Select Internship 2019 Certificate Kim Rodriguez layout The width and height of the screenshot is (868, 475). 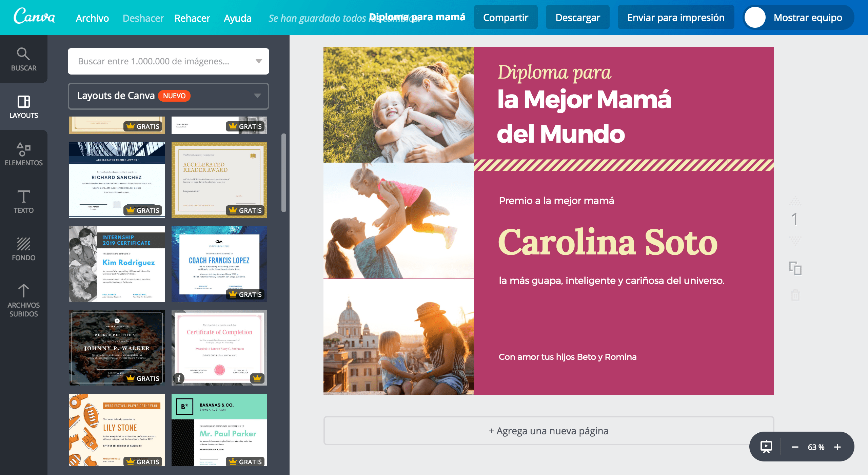[117, 264]
